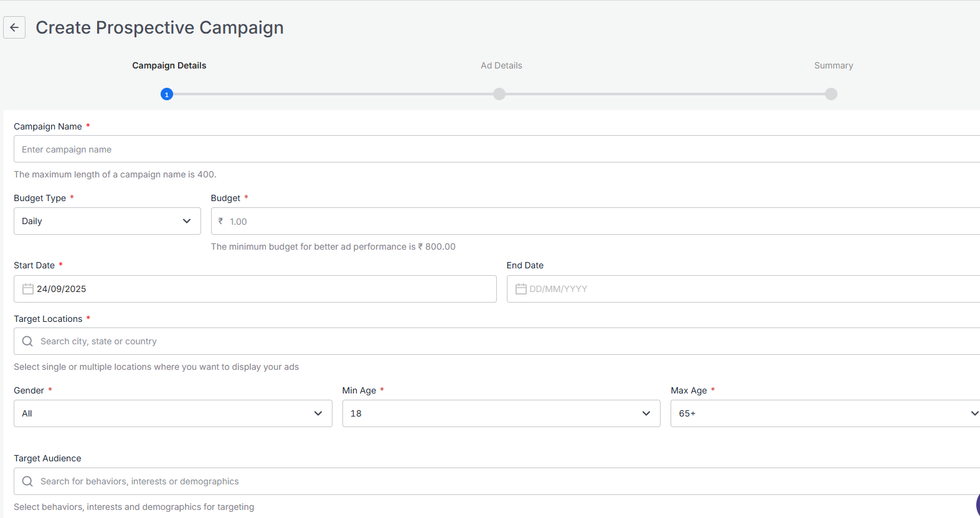This screenshot has height=518, width=980.
Task: Expand the Gender dropdown
Action: pos(172,413)
